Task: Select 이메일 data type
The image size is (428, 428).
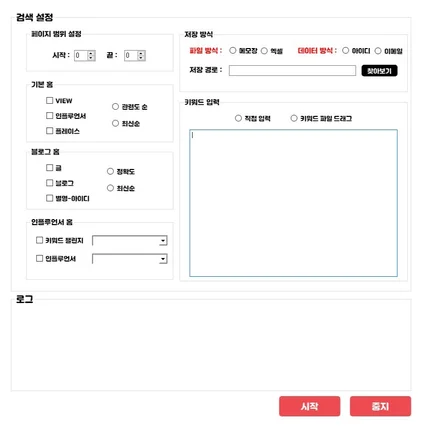Action: (378, 51)
